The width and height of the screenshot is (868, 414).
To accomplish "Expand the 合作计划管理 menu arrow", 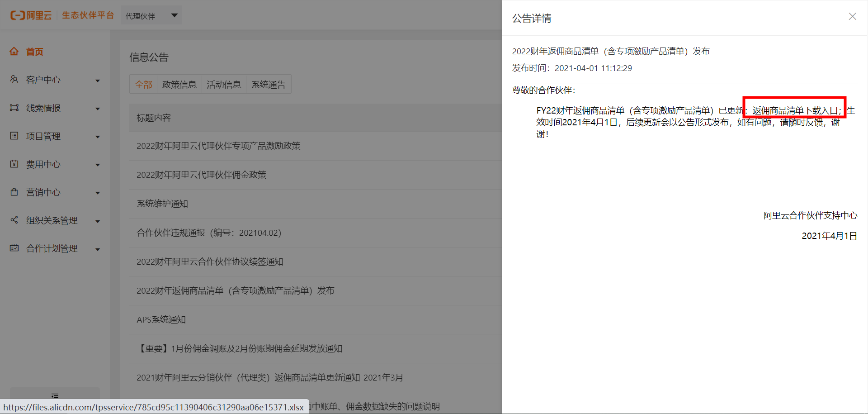I will pos(98,249).
